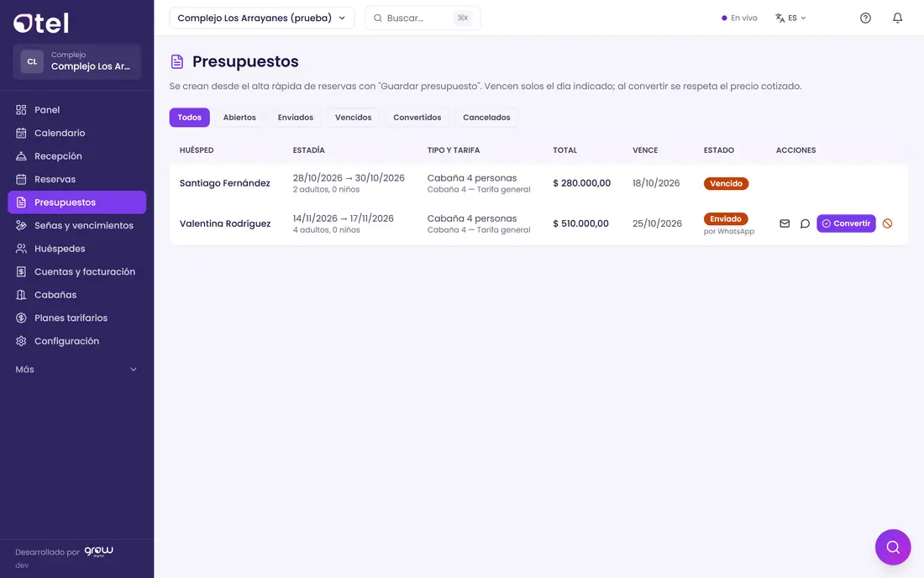Click the Reservas sidebar icon
This screenshot has width=924, height=578.
(x=21, y=179)
